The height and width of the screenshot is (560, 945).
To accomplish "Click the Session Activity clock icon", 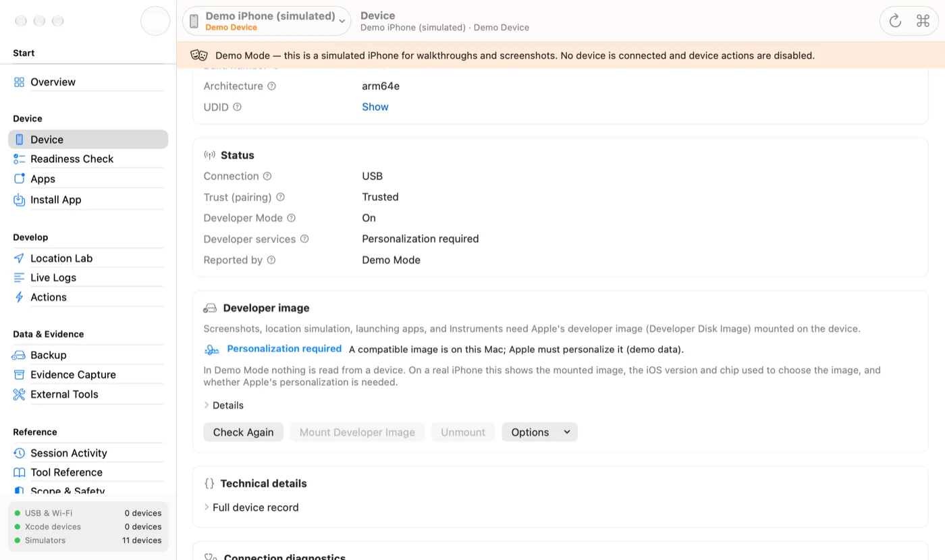I will click(19, 453).
